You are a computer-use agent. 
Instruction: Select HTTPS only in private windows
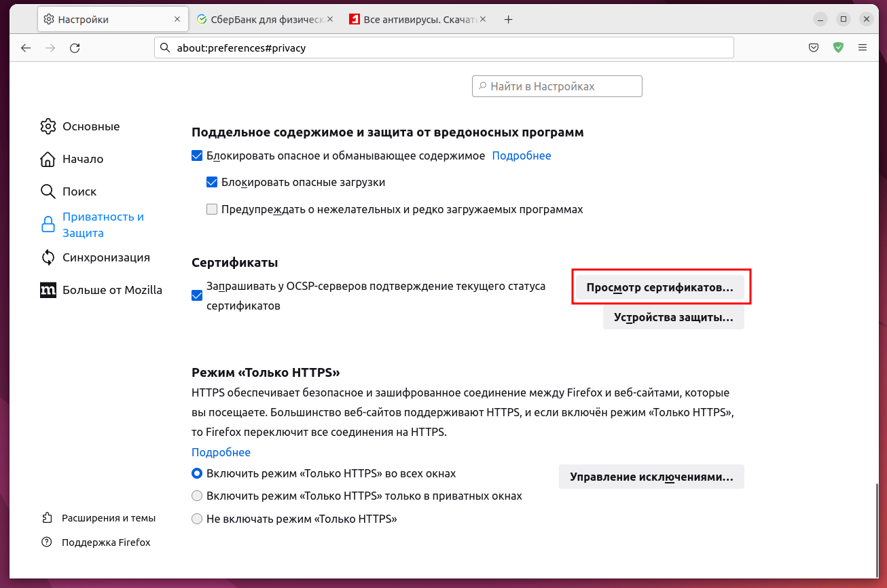[197, 496]
